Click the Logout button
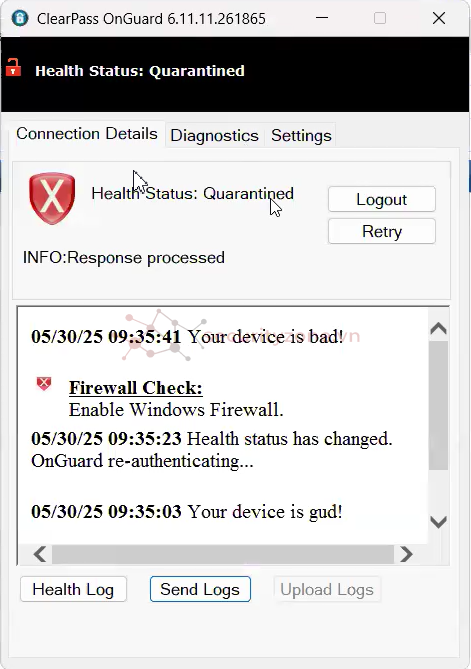Viewport: 471px width, 669px height. (x=382, y=199)
